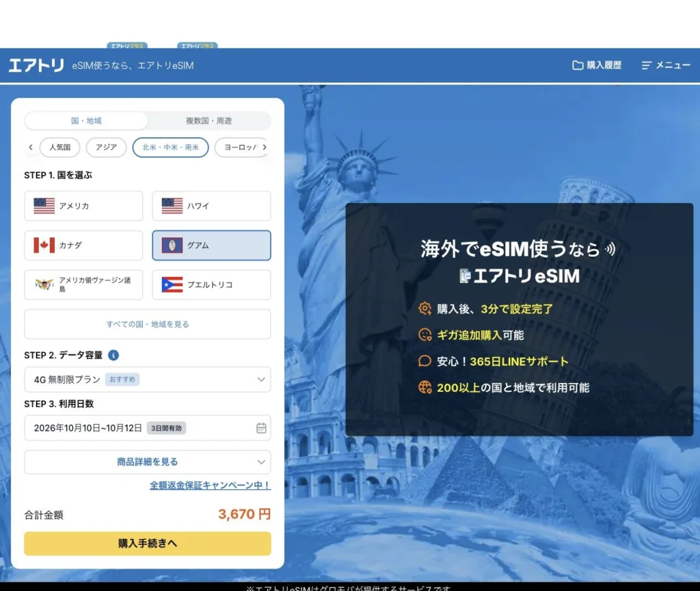Select the アジア region chip
Screen dimensions: 700x591
[106, 148]
